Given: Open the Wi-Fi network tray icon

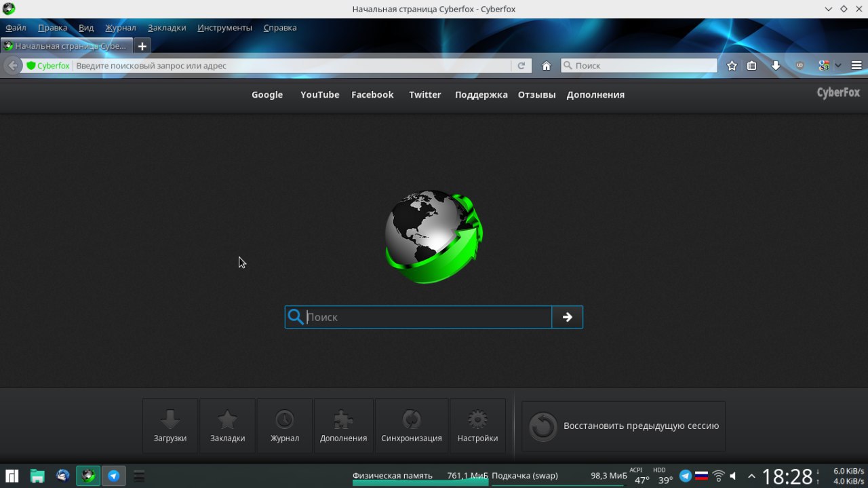Looking at the screenshot, I should tap(719, 476).
